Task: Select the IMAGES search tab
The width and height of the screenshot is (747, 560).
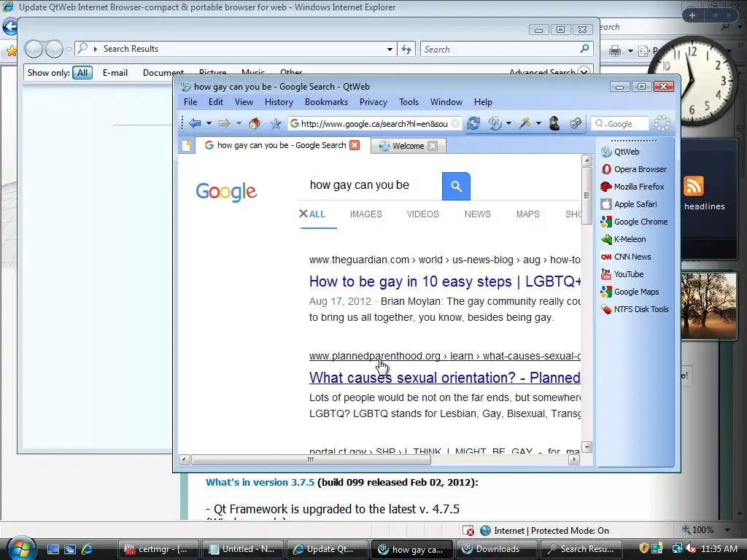Action: tap(366, 214)
